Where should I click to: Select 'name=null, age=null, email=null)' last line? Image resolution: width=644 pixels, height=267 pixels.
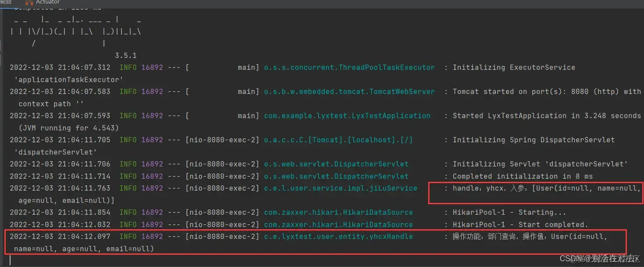(84, 249)
